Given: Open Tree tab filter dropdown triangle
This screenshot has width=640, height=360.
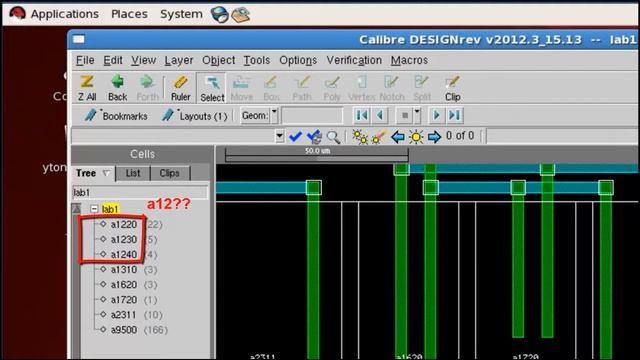Looking at the screenshot, I should [x=107, y=173].
